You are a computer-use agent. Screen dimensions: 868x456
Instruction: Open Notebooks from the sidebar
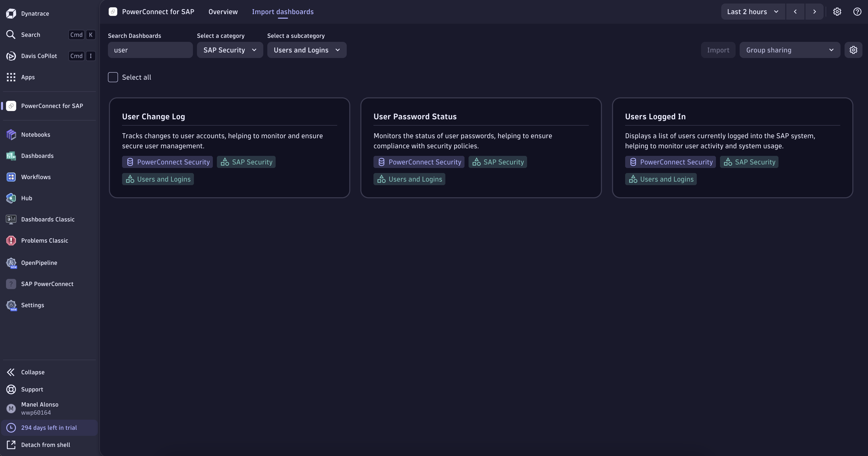11,134
